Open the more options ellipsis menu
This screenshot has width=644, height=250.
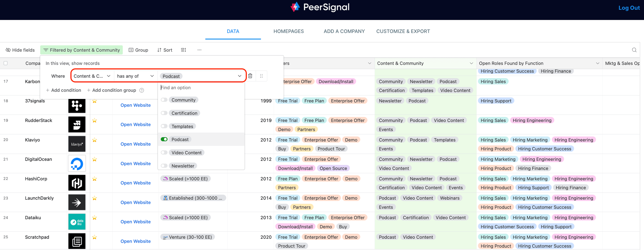(199, 50)
